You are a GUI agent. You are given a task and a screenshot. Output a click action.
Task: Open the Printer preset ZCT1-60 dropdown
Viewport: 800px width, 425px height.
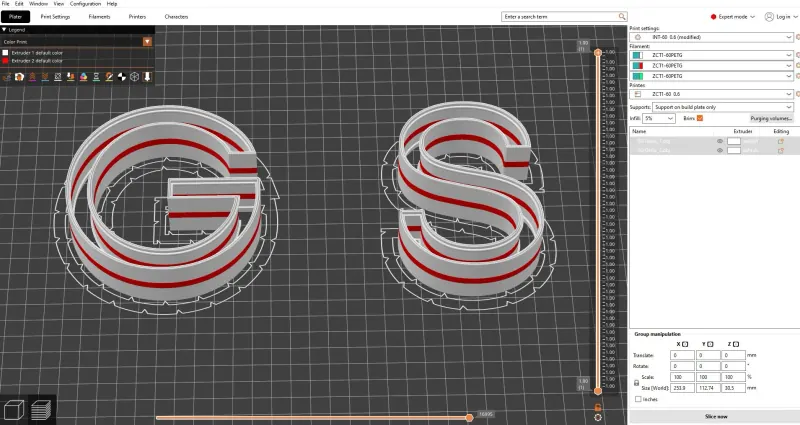[x=712, y=94]
